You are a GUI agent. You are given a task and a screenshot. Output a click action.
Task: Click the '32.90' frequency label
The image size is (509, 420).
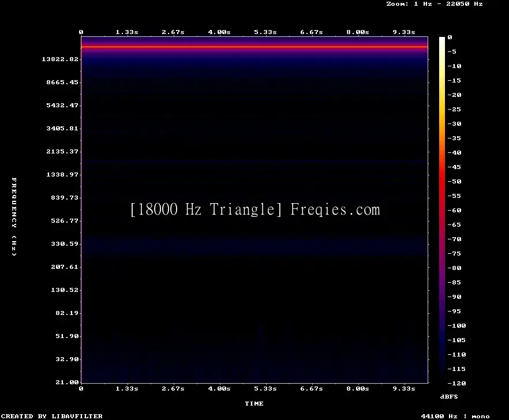pyautogui.click(x=67, y=359)
